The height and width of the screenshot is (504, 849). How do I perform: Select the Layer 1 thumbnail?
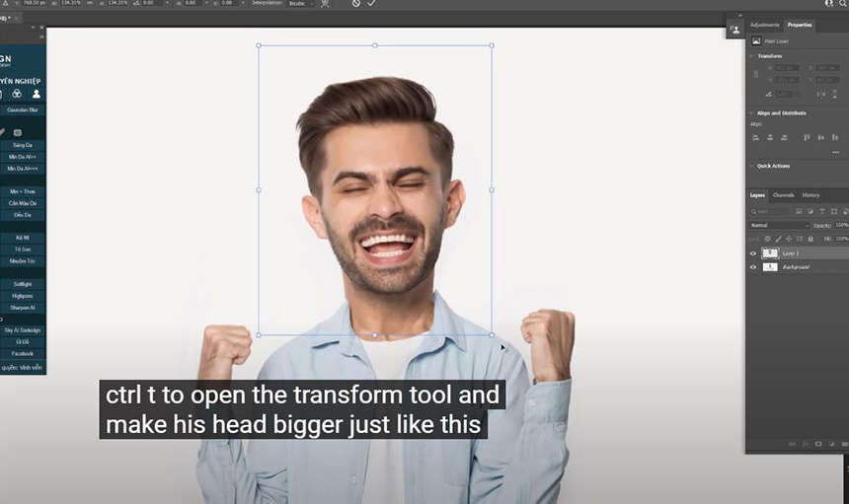coord(770,253)
